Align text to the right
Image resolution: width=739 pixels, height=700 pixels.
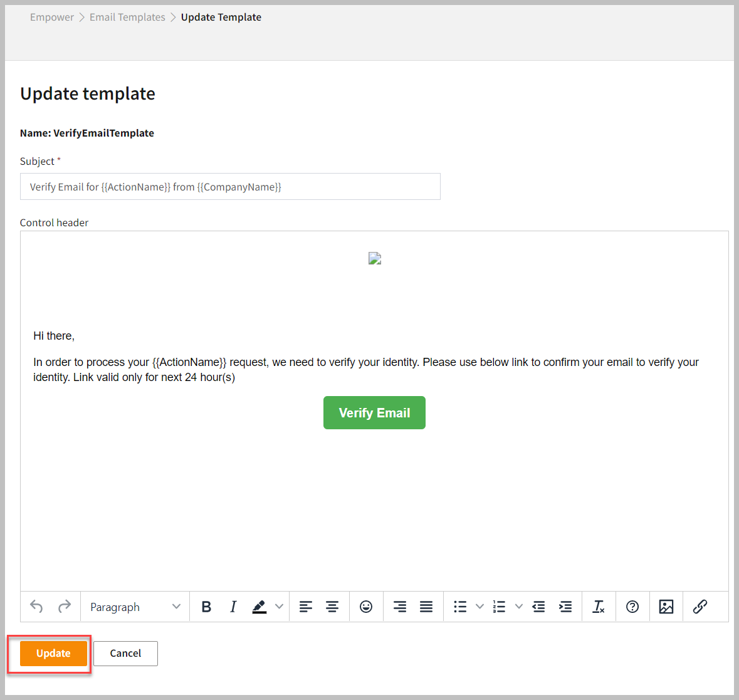[x=399, y=607]
